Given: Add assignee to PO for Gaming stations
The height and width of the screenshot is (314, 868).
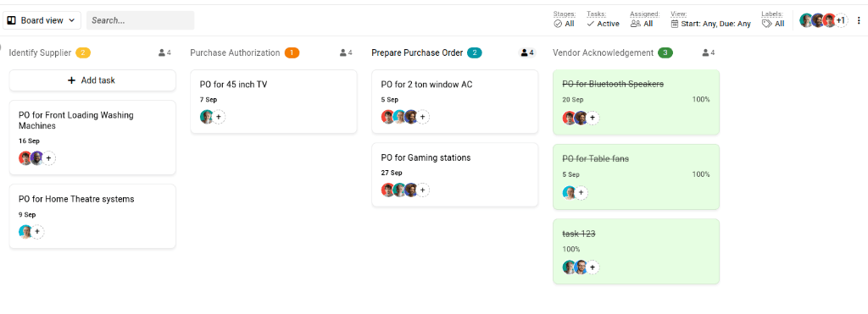Looking at the screenshot, I should [x=423, y=190].
